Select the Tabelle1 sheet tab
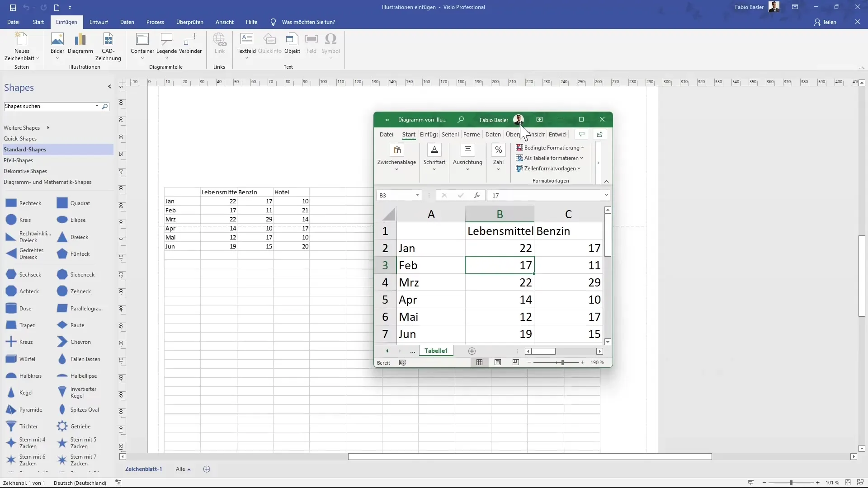Image resolution: width=868 pixels, height=488 pixels. 436,351
